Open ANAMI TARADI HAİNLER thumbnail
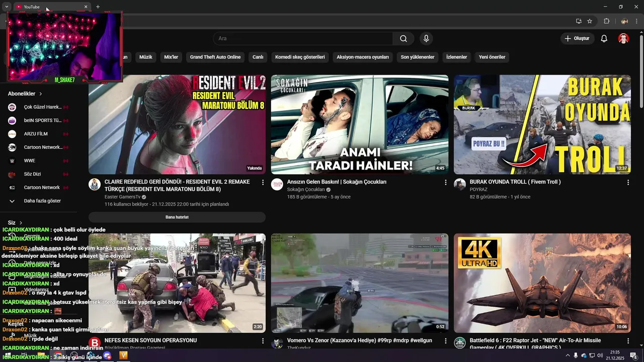 pos(360,125)
